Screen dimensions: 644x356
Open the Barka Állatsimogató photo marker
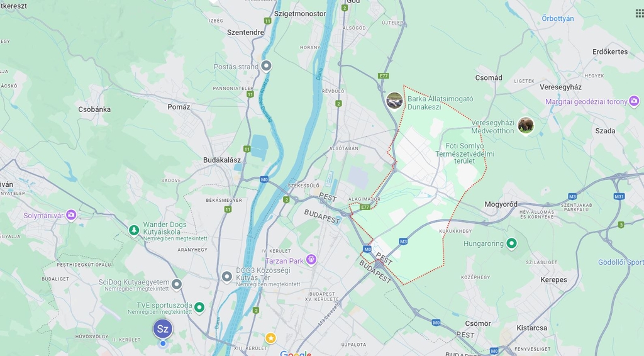coord(394,101)
